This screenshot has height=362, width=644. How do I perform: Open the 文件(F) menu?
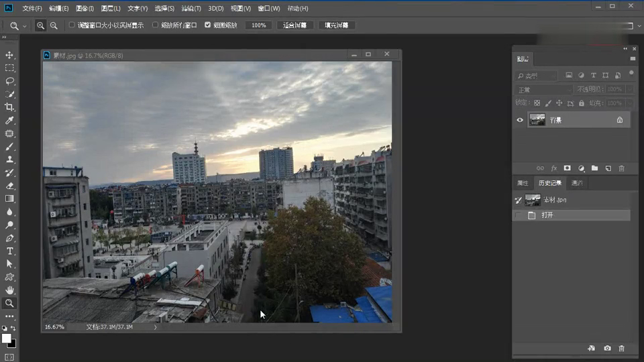pos(32,9)
